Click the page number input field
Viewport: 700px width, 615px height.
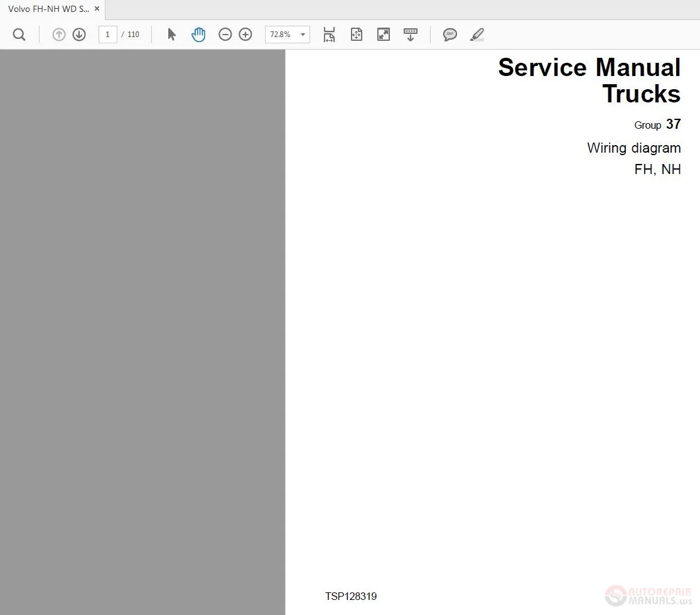click(107, 35)
